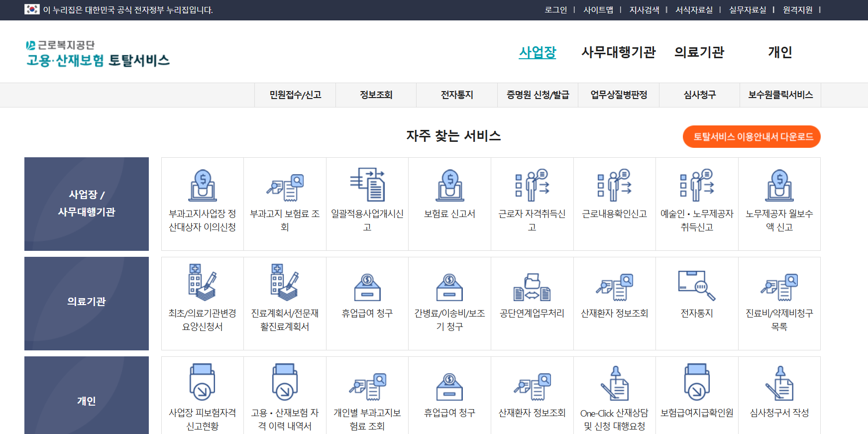868x434 pixels.
Task: Open 부과고지사업장 정산대상자 이의신청 icon
Action: (203, 185)
